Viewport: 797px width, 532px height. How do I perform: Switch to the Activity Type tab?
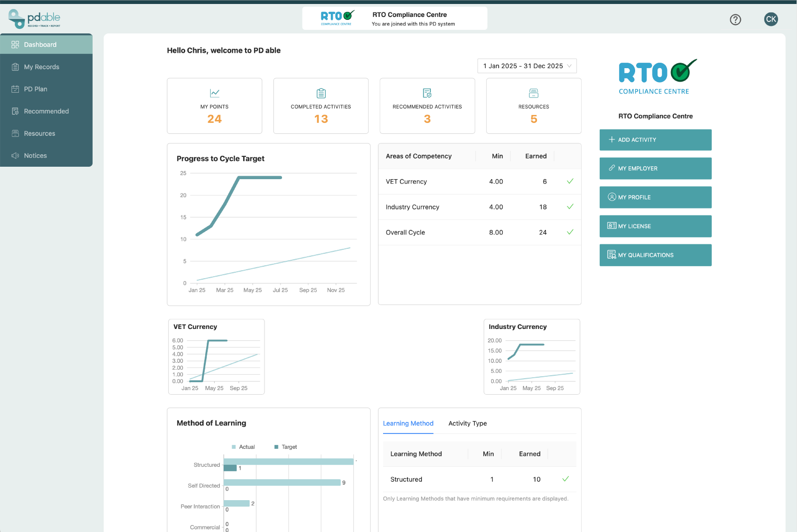(467, 424)
